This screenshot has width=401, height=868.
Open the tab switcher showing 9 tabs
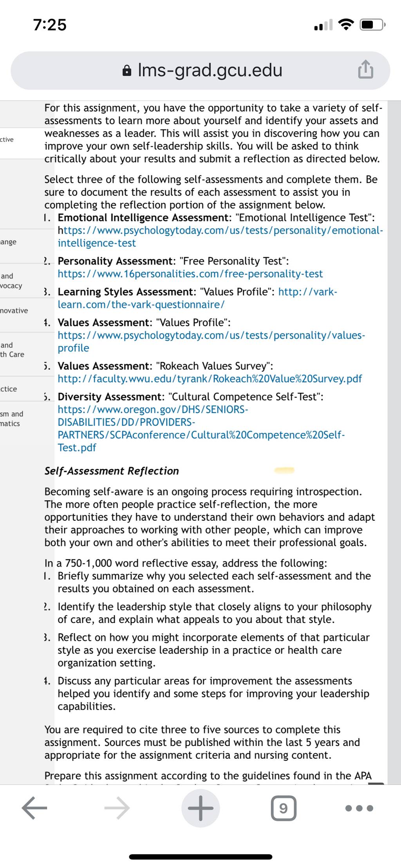(x=284, y=808)
